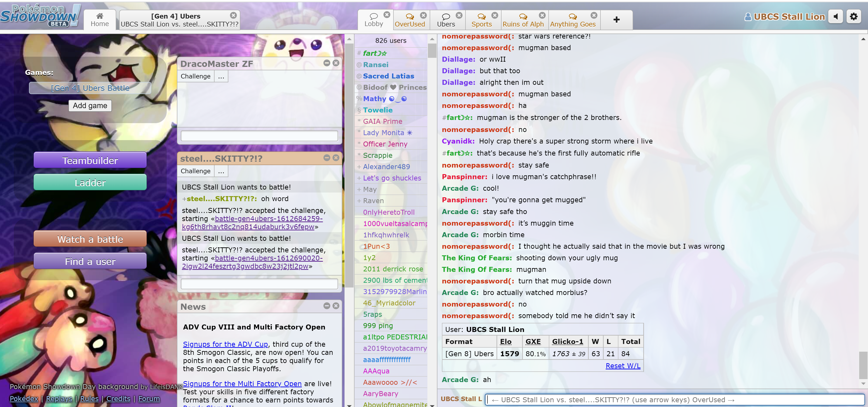Open the Home tab
The image size is (868, 407).
click(x=100, y=20)
